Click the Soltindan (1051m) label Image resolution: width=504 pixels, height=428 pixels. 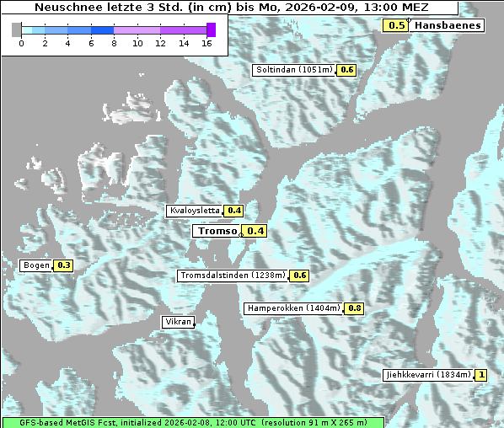pyautogui.click(x=294, y=70)
